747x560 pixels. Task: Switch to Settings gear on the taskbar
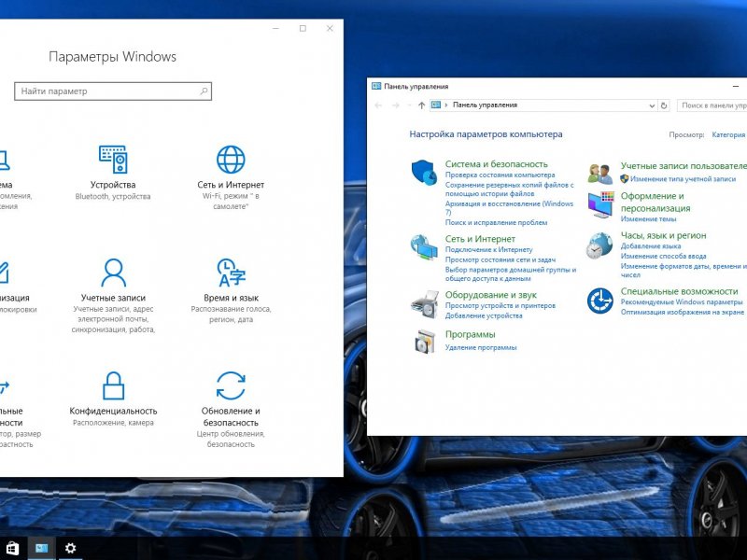(70, 548)
